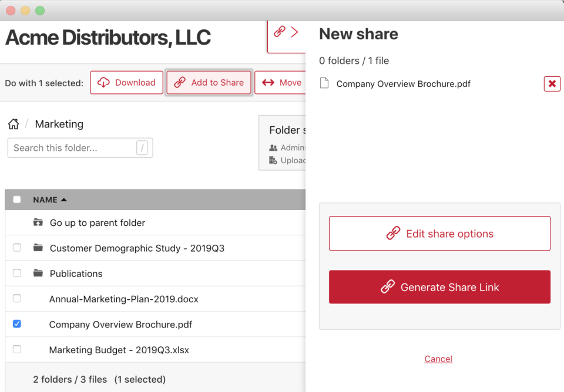Viewport: 564px width, 392px height.
Task: Uncheck Company Overview Brochure.pdf
Action: click(16, 324)
